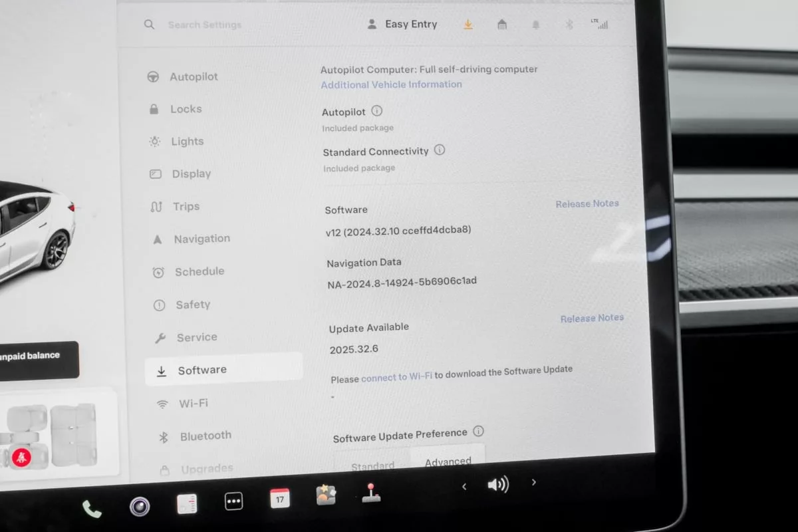Select Standard software update preference
Viewport: 798px width, 532px height.
click(x=372, y=465)
